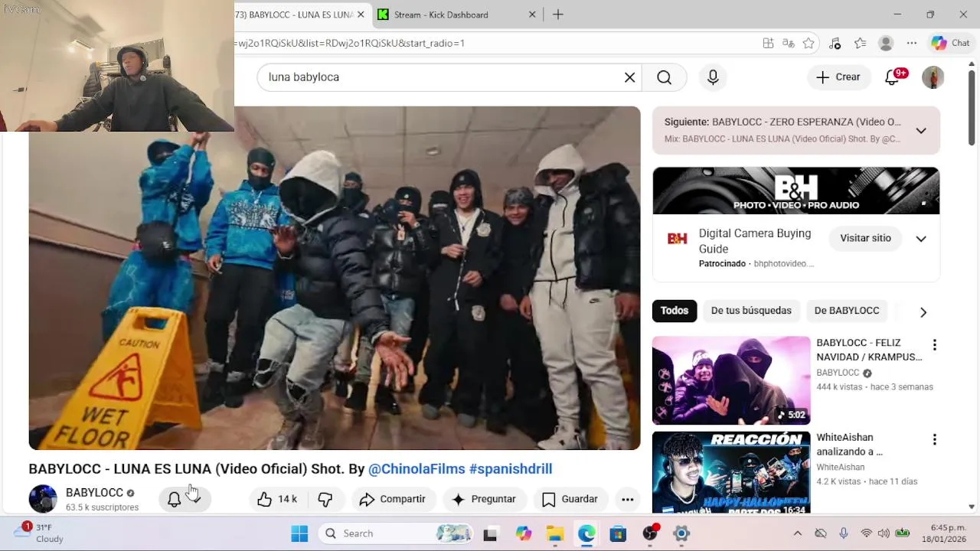This screenshot has height=551, width=980.
Task: Click the scrollbar down arrow
Action: [x=972, y=507]
